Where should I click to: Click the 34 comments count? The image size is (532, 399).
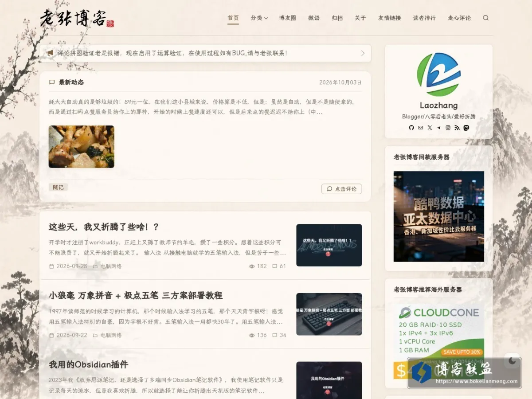click(279, 335)
